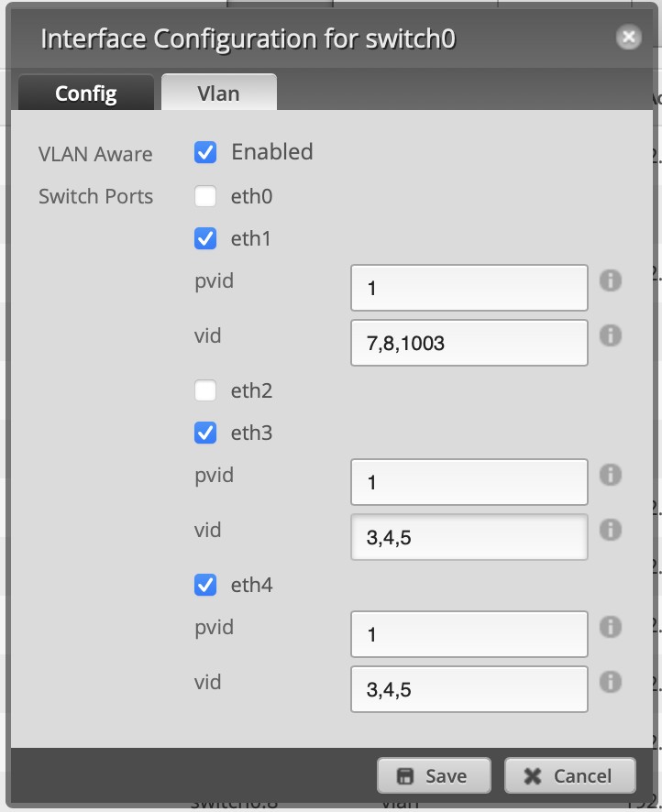Close the Interface Configuration dialog
The width and height of the screenshot is (662, 812).
628,38
